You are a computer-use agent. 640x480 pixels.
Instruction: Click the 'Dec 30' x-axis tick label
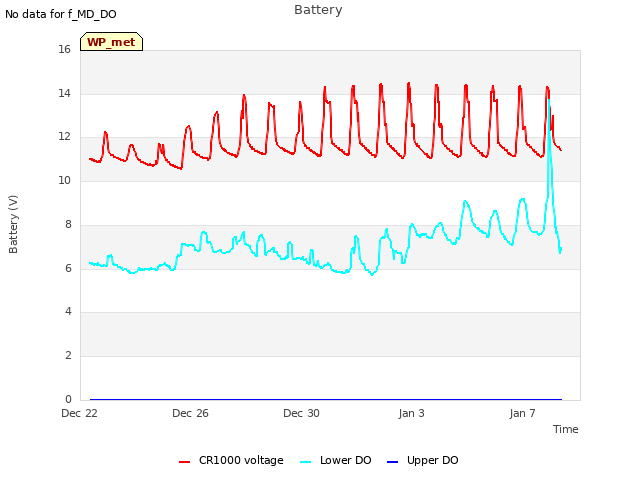(301, 413)
